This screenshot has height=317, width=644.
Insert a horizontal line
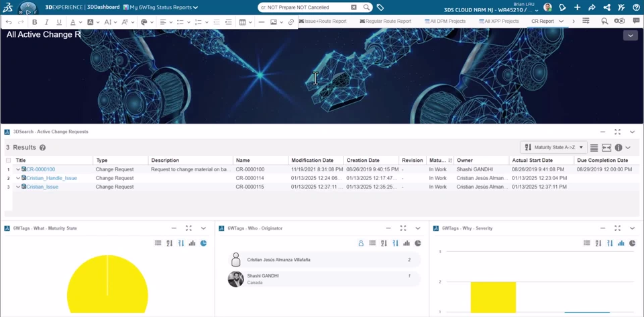(x=262, y=22)
